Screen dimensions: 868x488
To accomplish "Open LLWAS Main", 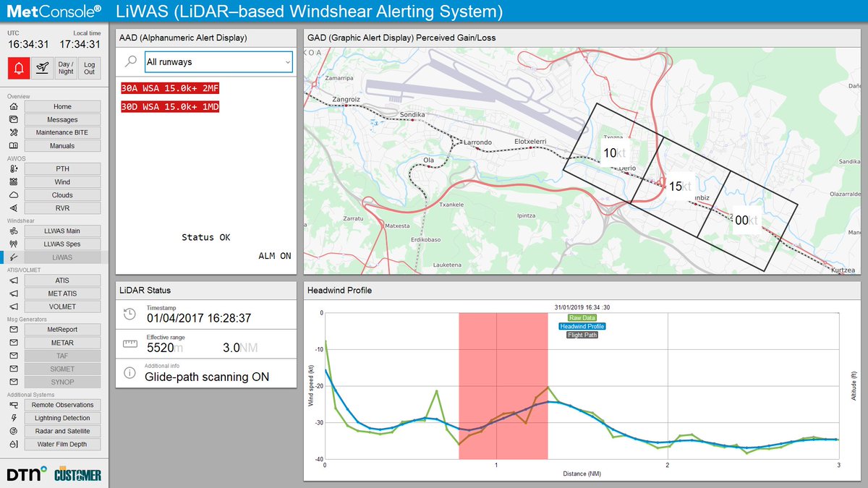I will (x=62, y=231).
